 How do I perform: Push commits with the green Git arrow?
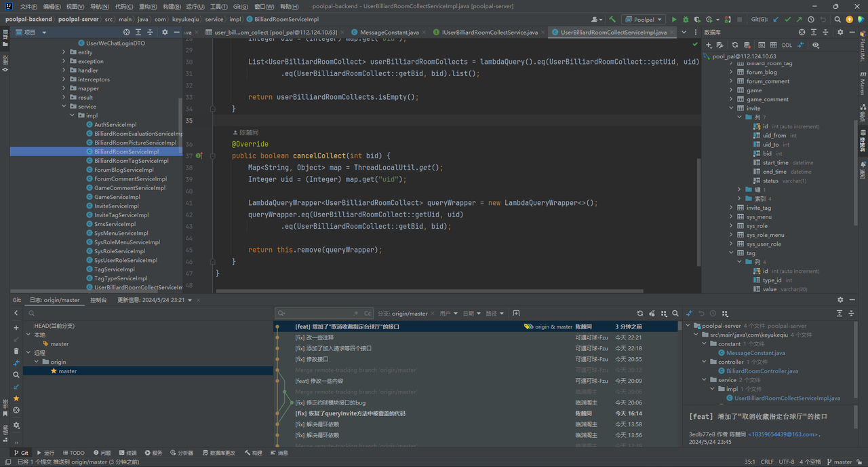point(800,20)
